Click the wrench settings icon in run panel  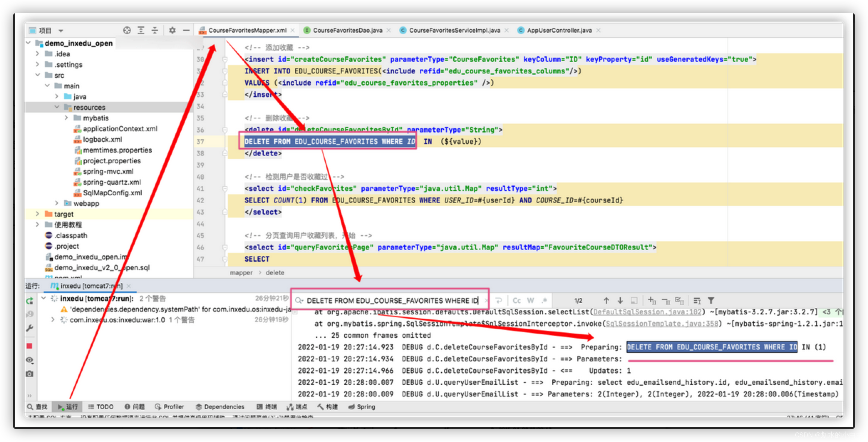pos(30,328)
